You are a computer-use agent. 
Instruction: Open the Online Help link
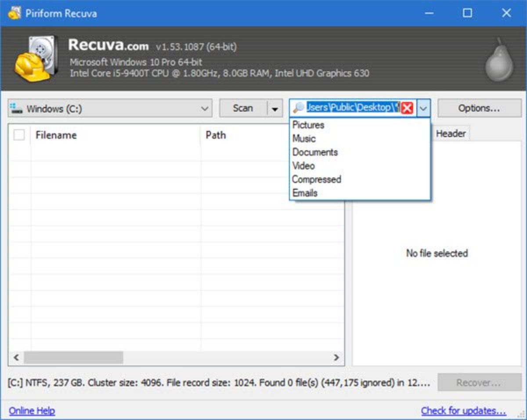(x=32, y=411)
